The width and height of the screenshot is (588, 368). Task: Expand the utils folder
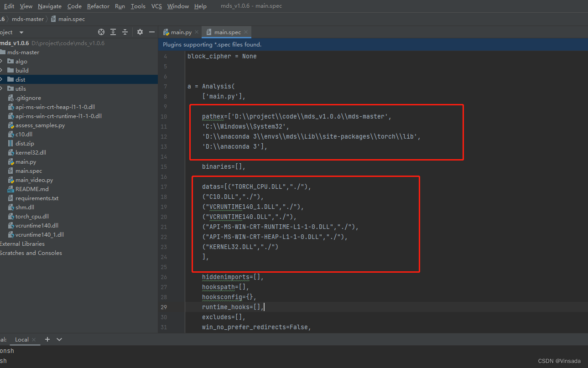point(1,88)
